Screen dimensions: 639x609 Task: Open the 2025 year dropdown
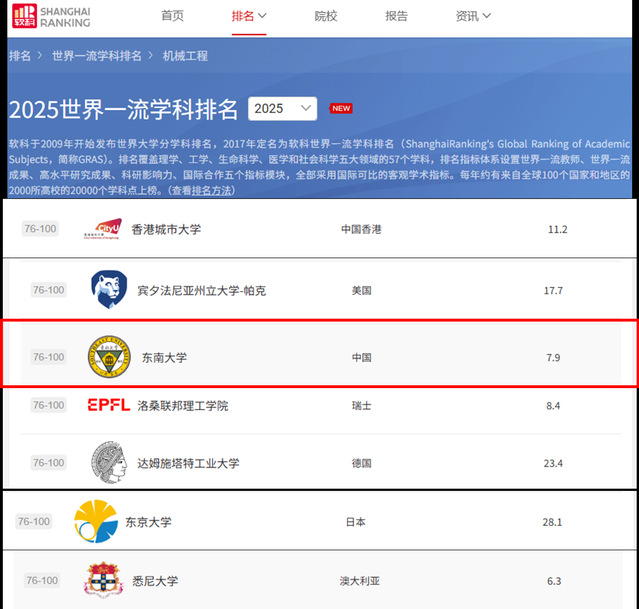click(282, 108)
